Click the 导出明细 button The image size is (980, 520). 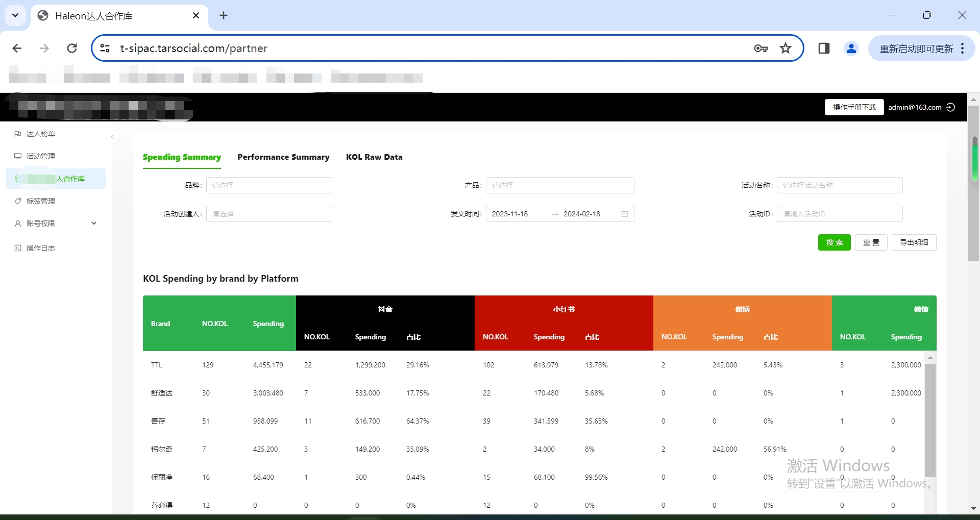[914, 242]
